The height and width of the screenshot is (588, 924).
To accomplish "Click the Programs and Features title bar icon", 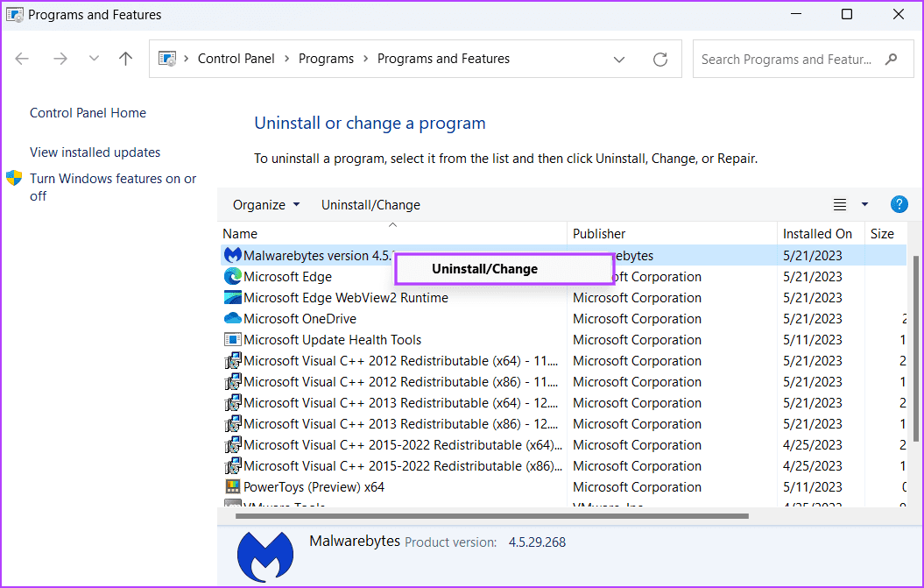I will [15, 15].
